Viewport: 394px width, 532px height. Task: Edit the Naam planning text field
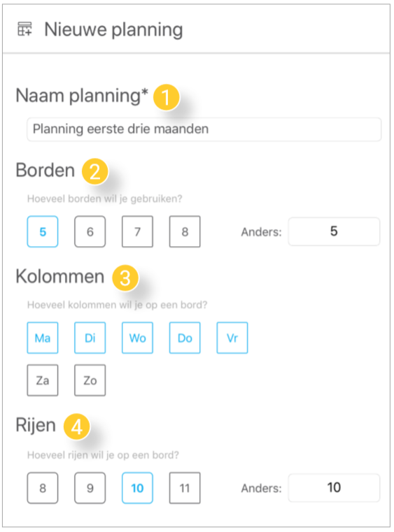click(x=204, y=129)
